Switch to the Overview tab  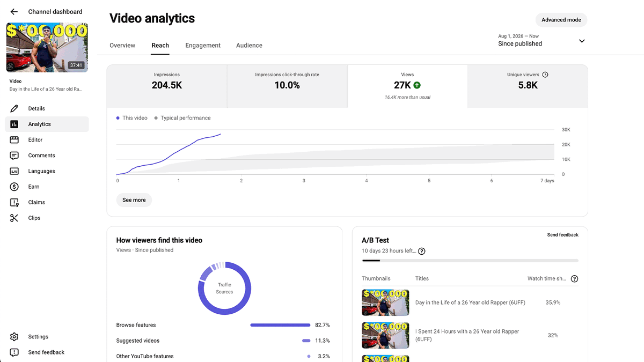(x=122, y=46)
